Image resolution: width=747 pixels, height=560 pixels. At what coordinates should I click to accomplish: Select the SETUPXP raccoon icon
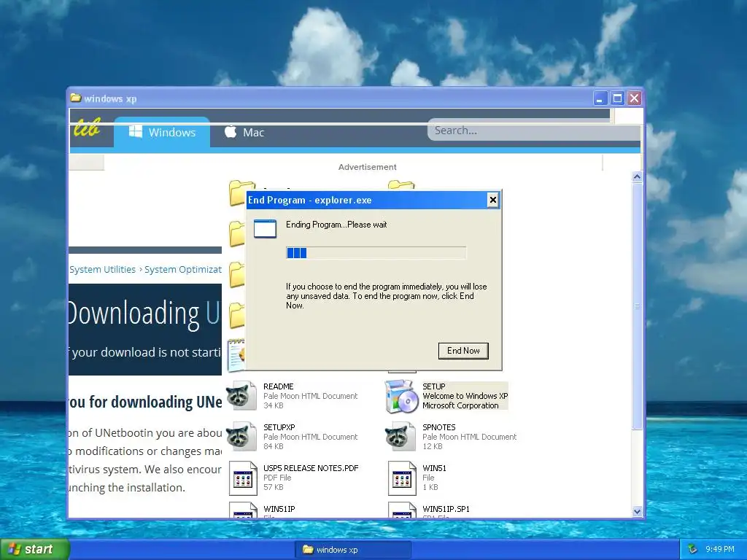[x=241, y=436]
